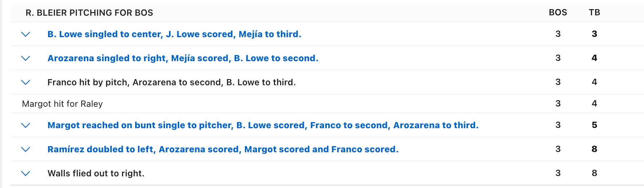644x188 pixels.
Task: Click the TB column header
Action: point(594,13)
